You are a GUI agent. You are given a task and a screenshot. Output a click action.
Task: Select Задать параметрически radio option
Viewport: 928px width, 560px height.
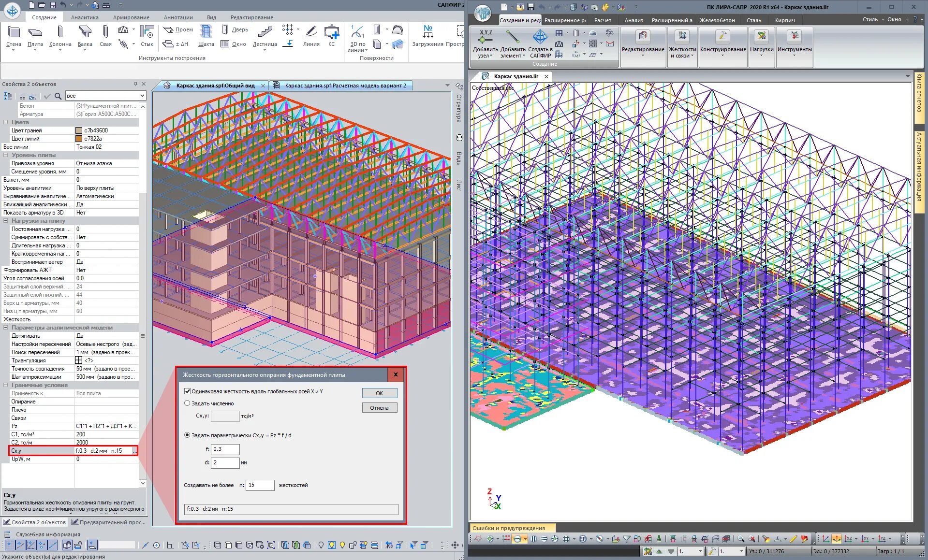[187, 435]
